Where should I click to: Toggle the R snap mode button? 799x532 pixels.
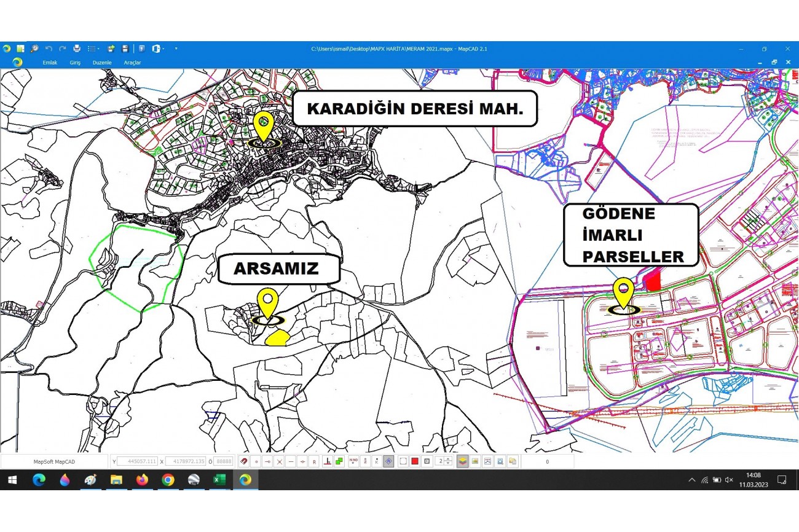[314, 461]
